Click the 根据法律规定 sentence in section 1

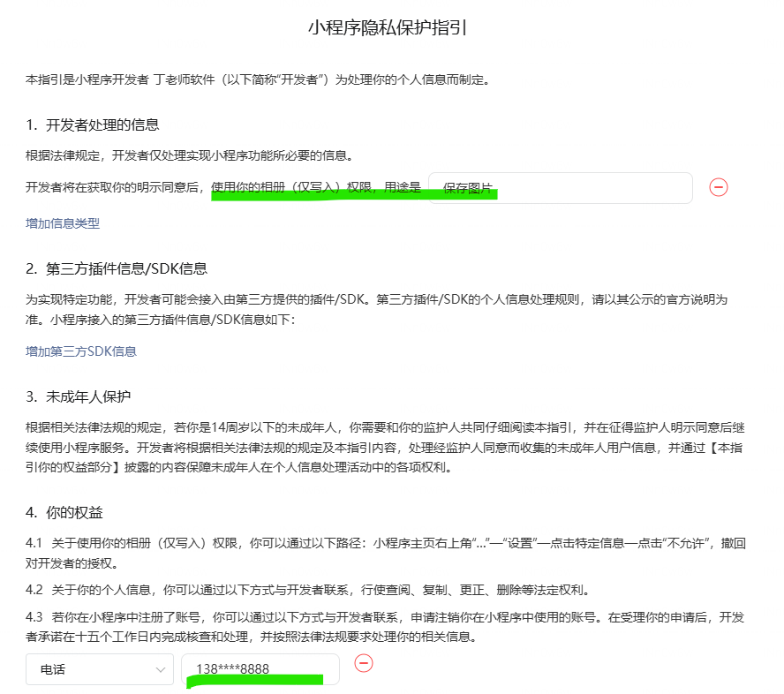click(x=190, y=156)
